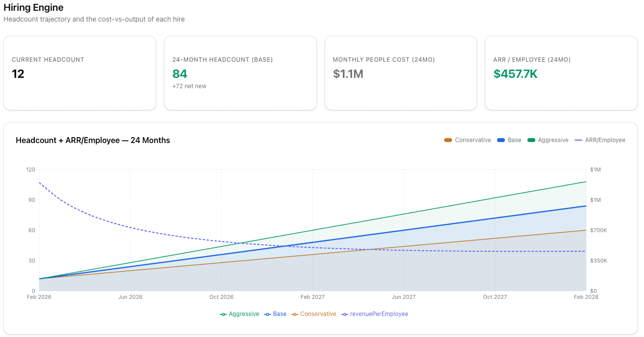Click the $700K right axis label
Screen dimensions: 644x337
point(598,230)
